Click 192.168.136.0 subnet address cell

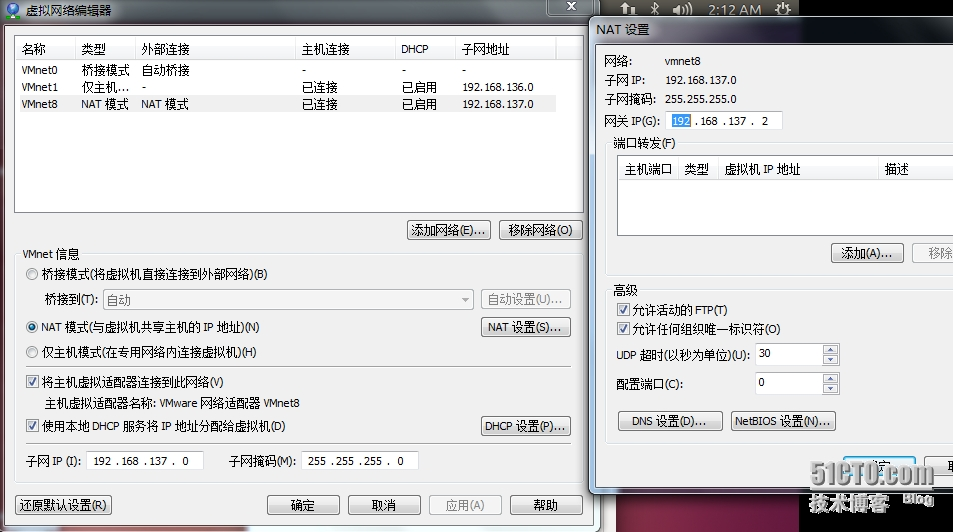click(498, 87)
